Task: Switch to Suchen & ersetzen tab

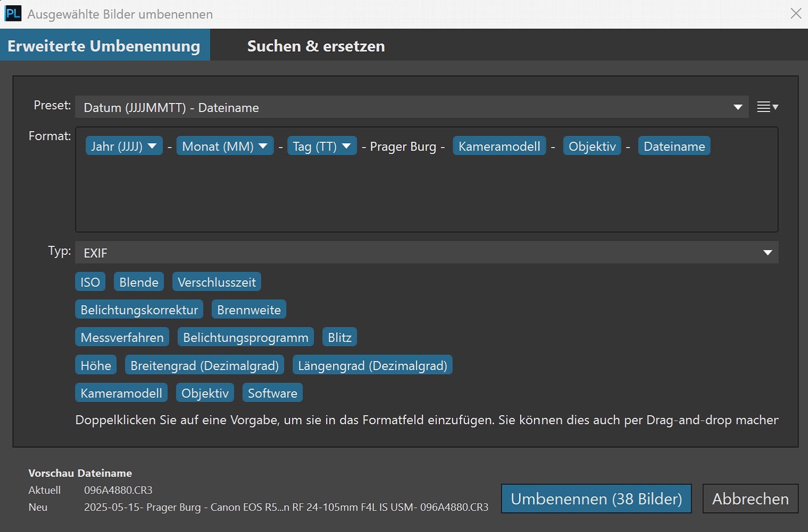Action: tap(316, 45)
